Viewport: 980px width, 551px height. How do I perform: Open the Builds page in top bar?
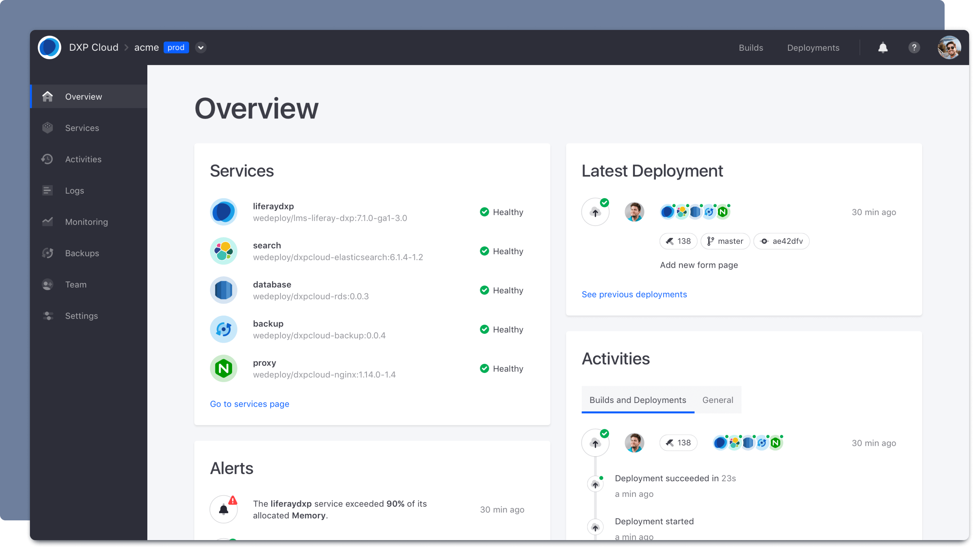point(751,48)
